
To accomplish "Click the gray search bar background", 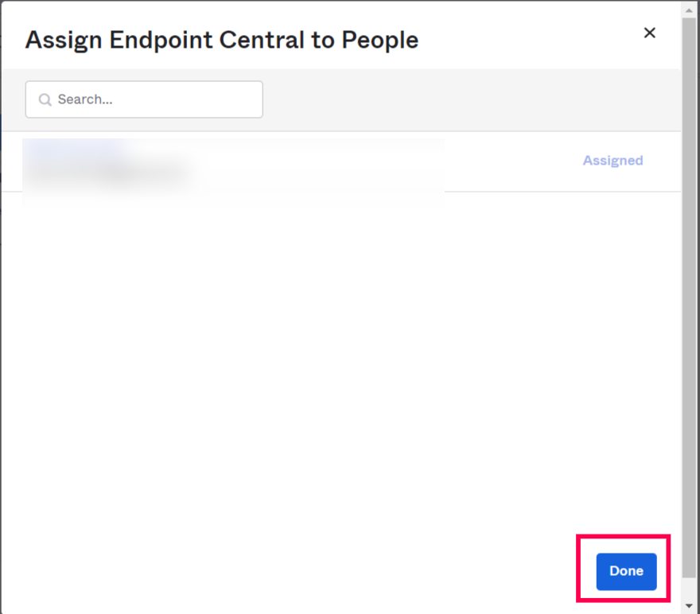I will coord(469,99).
